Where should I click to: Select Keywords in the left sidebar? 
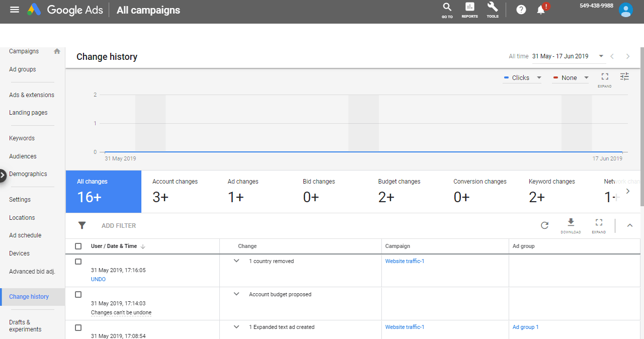click(22, 138)
